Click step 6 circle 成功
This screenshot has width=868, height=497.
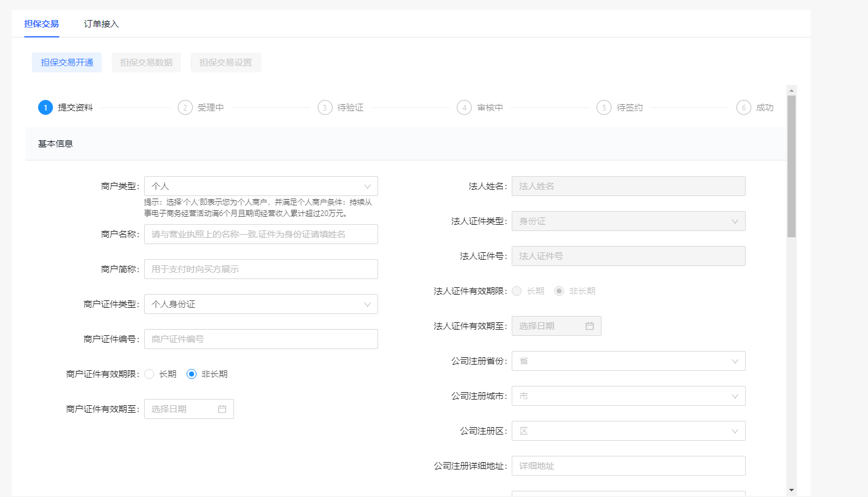743,107
